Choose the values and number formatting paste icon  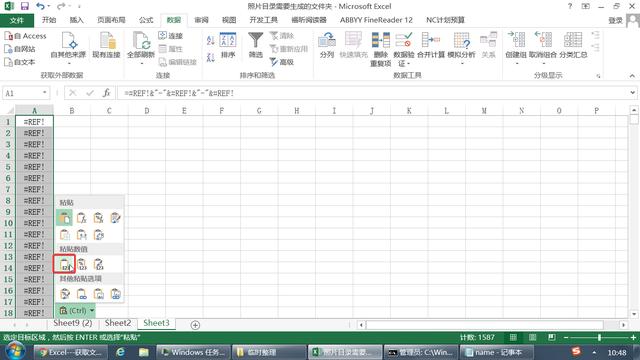pos(82,264)
